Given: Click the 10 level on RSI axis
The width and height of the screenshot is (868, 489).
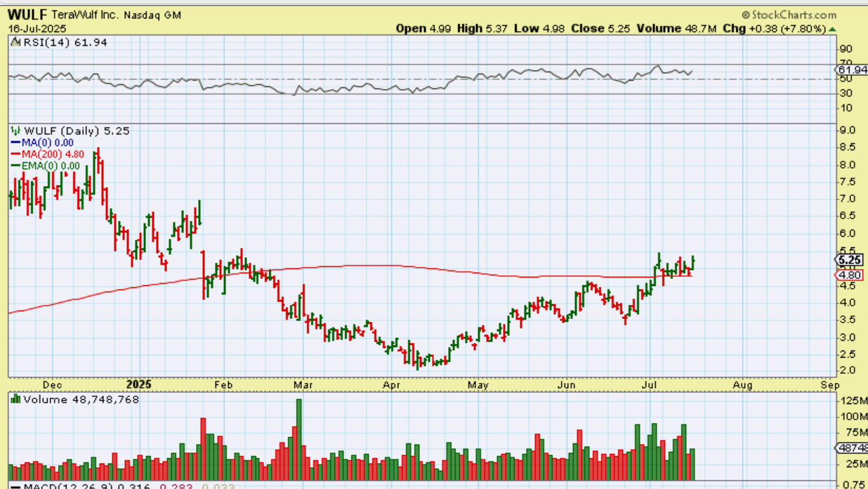Looking at the screenshot, I should click(x=846, y=107).
